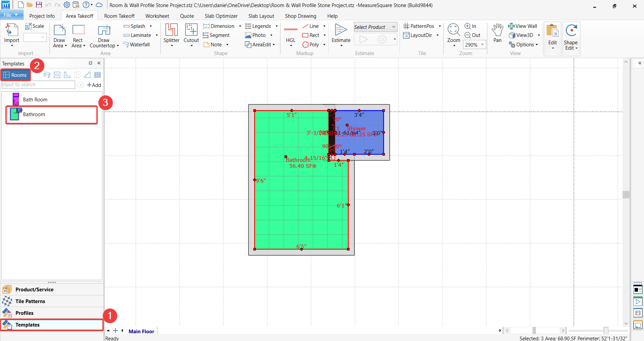Choose the Draw Countertop tool

tap(104, 36)
